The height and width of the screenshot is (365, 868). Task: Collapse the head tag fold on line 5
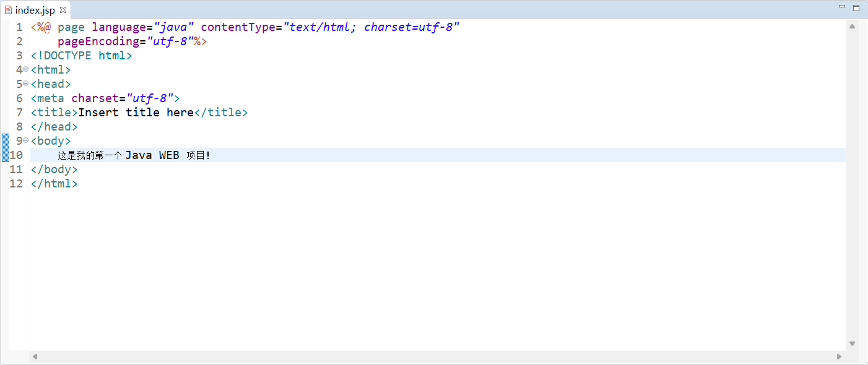[26, 84]
